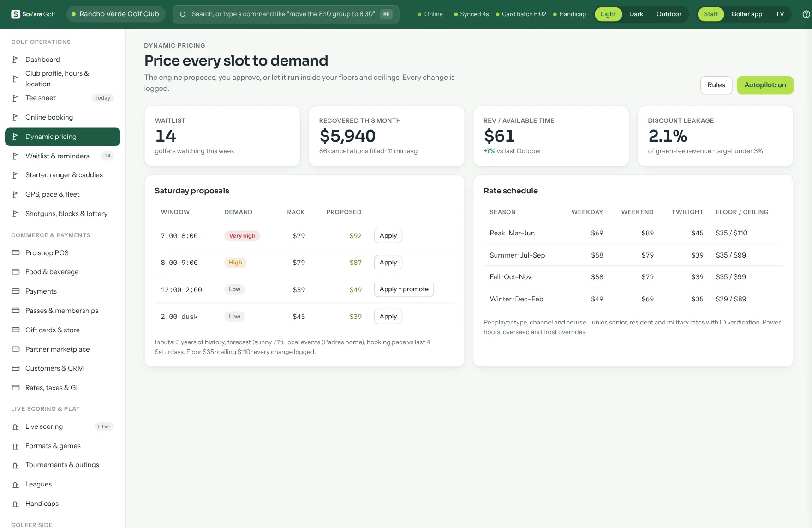
Task: Click the card icon beside Gift cards & store
Action: pos(16,330)
